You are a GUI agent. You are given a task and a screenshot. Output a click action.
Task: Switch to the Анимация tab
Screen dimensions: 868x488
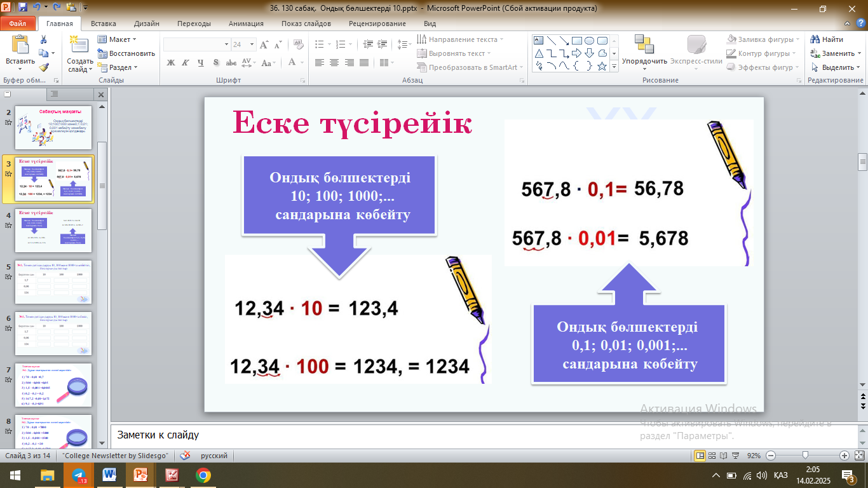[246, 24]
